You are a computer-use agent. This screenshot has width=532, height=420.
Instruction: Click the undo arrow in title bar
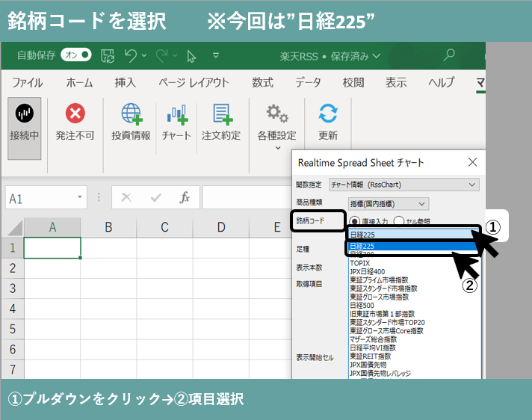[132, 55]
